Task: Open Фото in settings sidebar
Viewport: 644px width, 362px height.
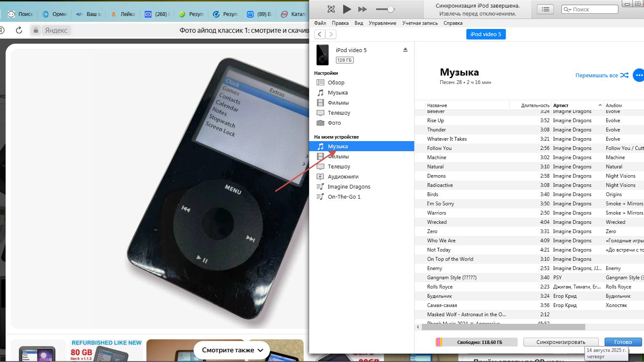Action: click(x=334, y=123)
